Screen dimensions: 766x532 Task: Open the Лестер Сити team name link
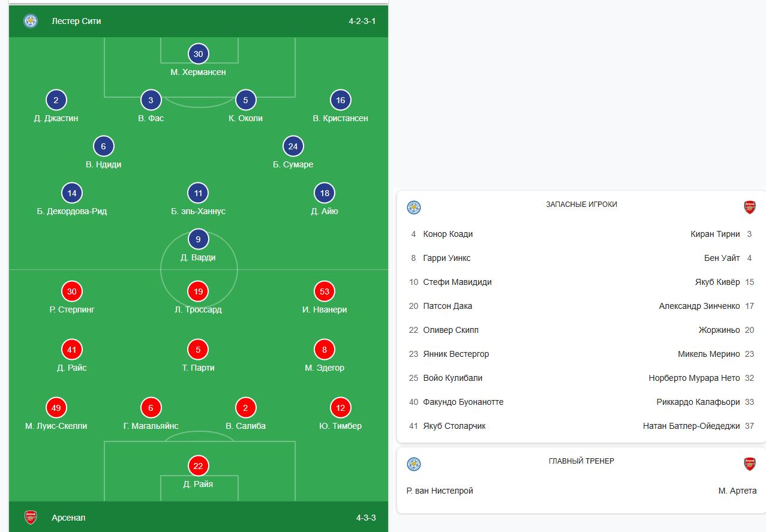(x=76, y=21)
